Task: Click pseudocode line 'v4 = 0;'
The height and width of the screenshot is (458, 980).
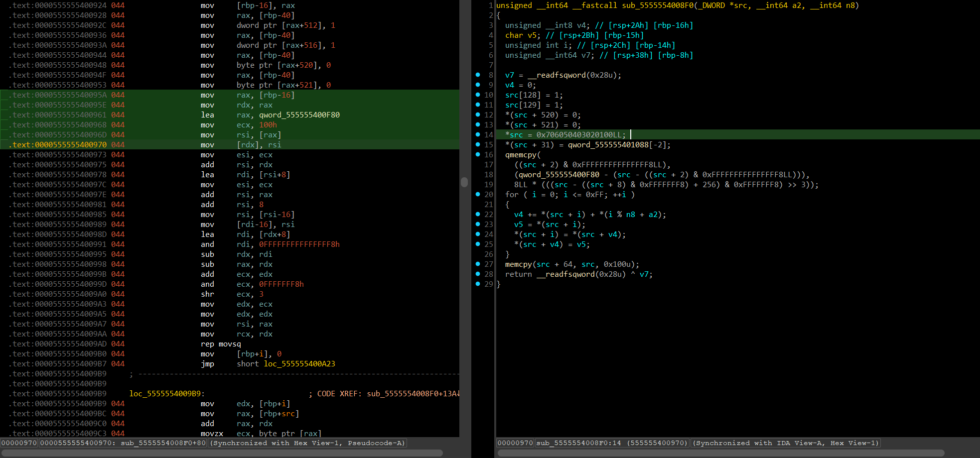Action: [521, 85]
